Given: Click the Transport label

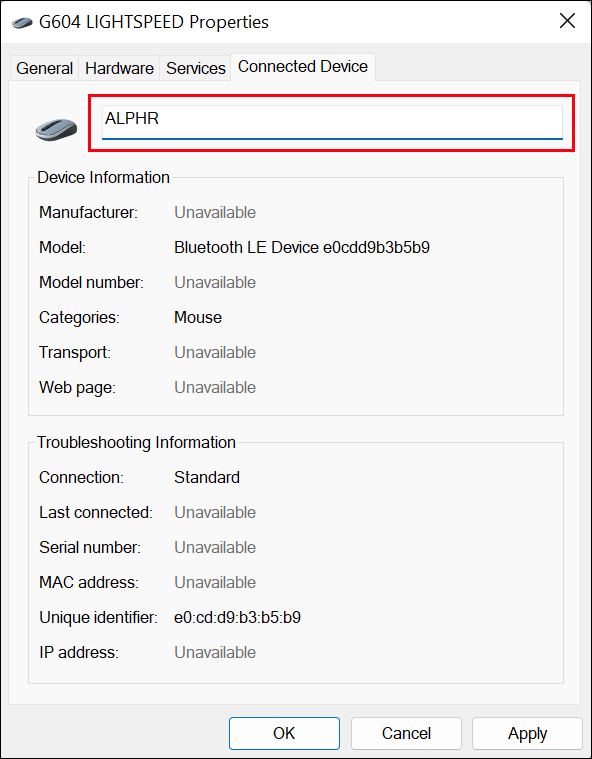Looking at the screenshot, I should coord(75,352).
